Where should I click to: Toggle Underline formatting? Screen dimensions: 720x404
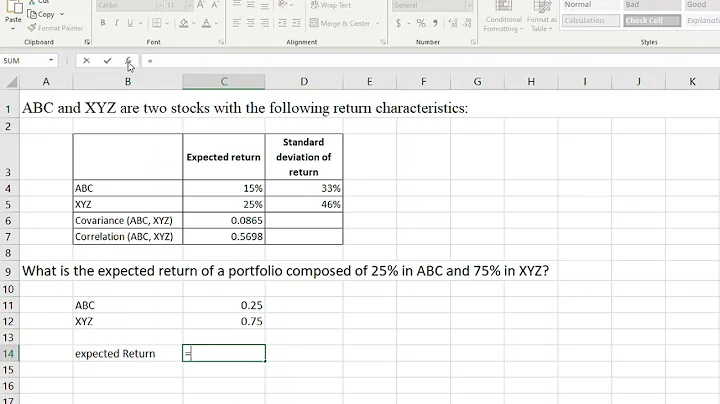130,22
